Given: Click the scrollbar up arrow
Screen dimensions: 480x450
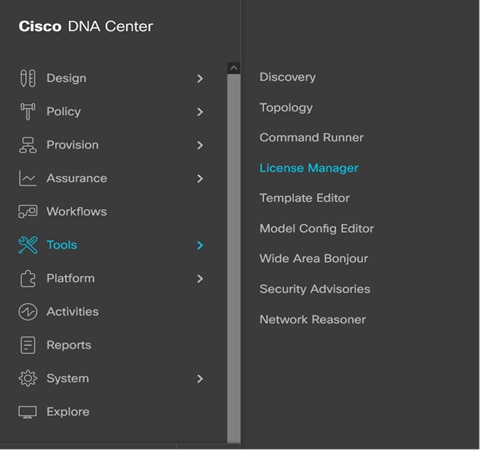Looking at the screenshot, I should [234, 68].
